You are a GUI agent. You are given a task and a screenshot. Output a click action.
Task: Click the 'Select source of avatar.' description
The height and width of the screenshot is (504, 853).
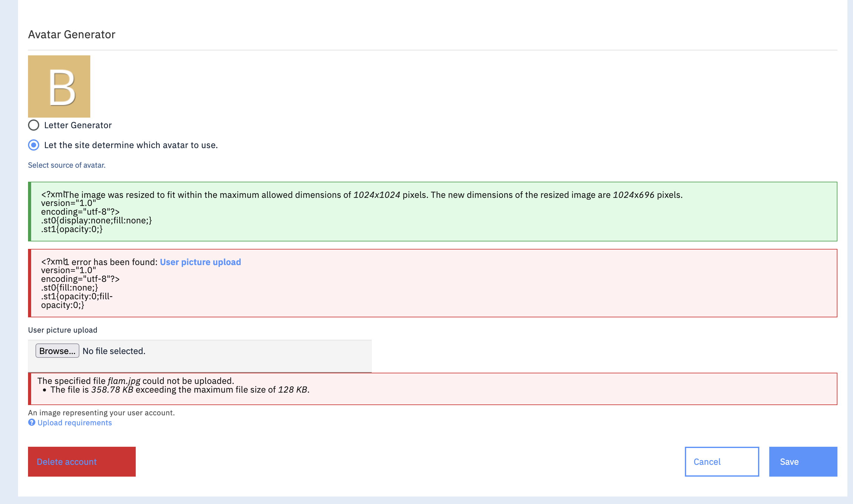pyautogui.click(x=67, y=165)
